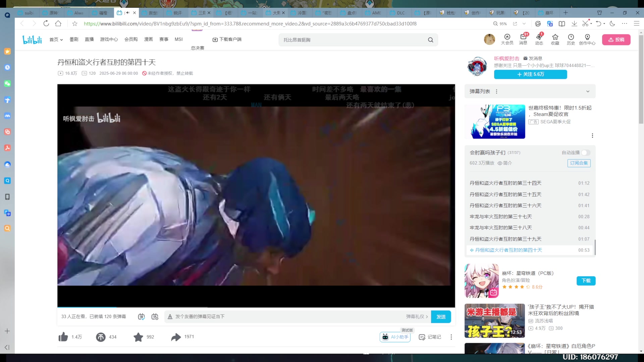Open cloud sync icon in browser toolbar
The width and height of the screenshot is (644, 362).
click(538, 23)
